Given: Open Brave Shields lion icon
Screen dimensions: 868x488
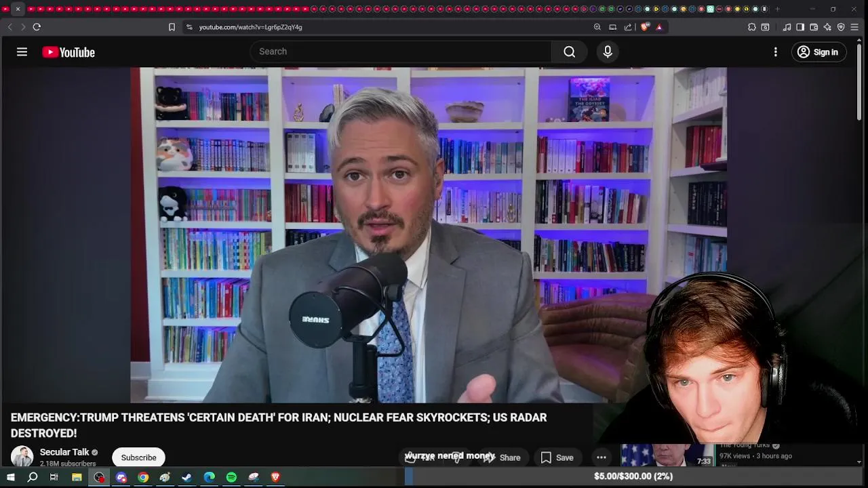Looking at the screenshot, I should click(644, 27).
